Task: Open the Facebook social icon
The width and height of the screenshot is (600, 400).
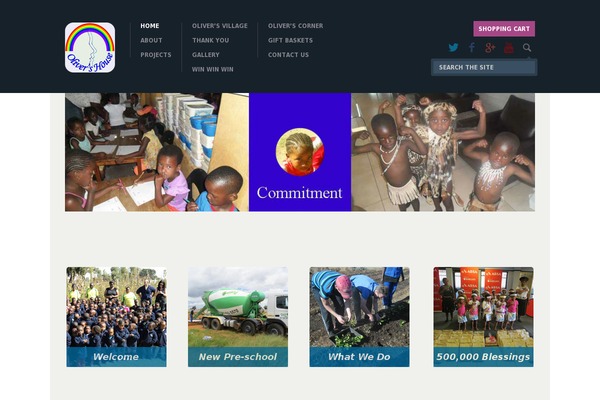Action: pyautogui.click(x=472, y=47)
